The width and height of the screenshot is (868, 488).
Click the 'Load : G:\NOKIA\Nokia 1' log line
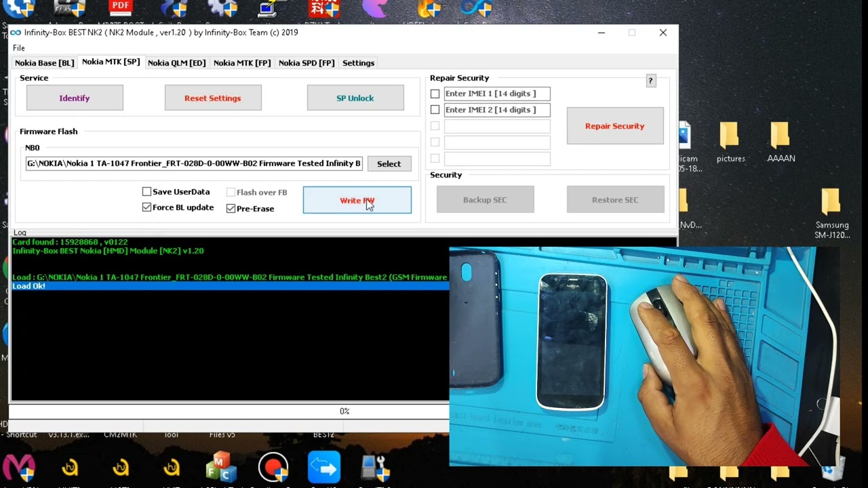(x=230, y=277)
